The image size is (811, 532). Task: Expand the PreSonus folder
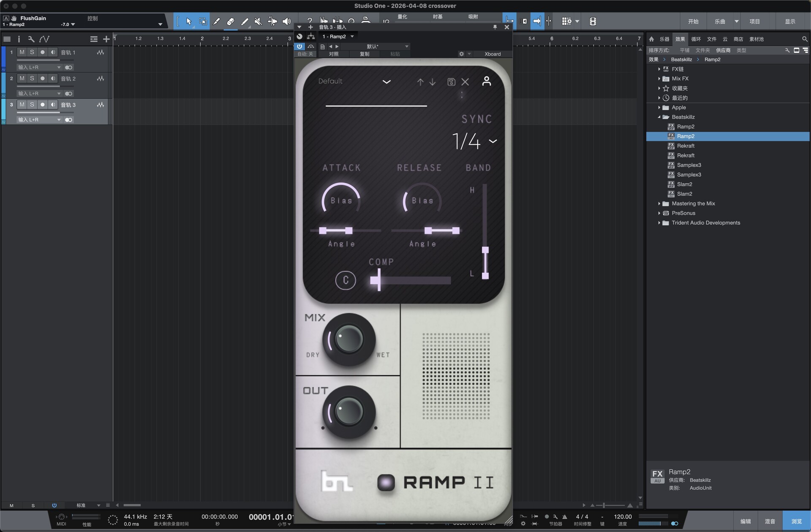click(659, 214)
